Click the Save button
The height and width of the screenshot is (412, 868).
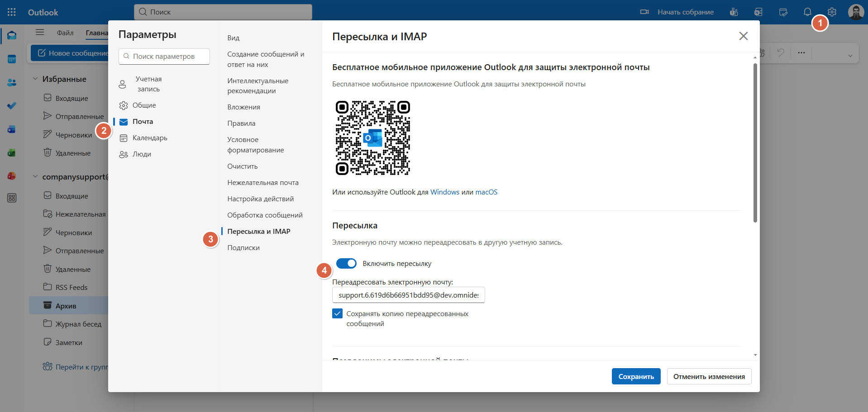point(636,377)
